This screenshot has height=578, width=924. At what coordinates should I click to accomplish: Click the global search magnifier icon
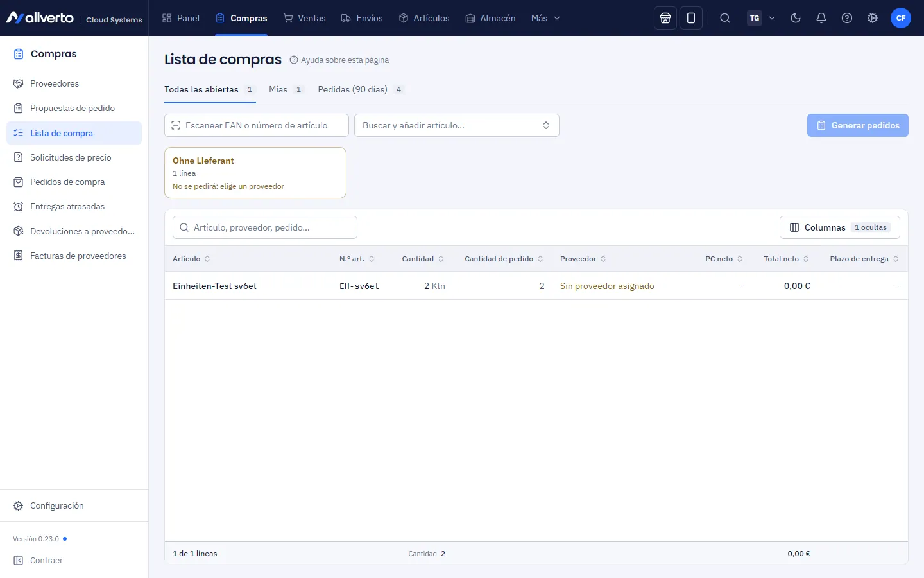pos(725,18)
